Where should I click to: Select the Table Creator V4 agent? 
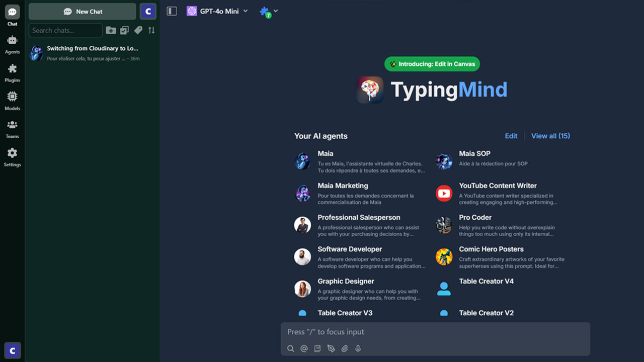coord(502,289)
